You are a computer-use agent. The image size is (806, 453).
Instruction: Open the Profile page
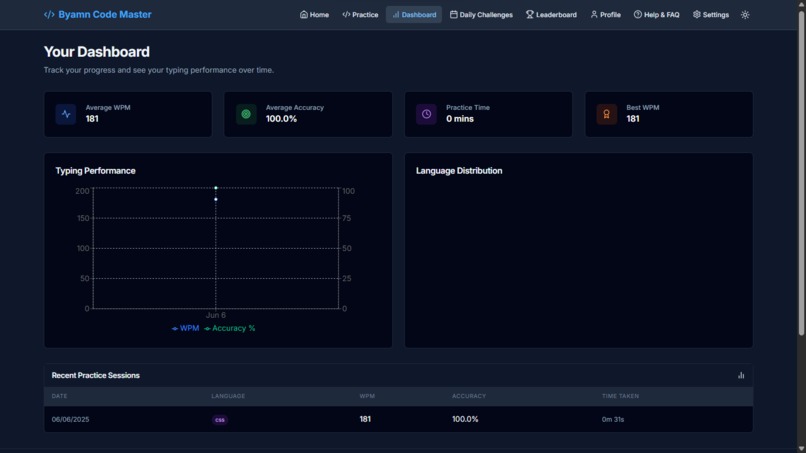pyautogui.click(x=606, y=14)
